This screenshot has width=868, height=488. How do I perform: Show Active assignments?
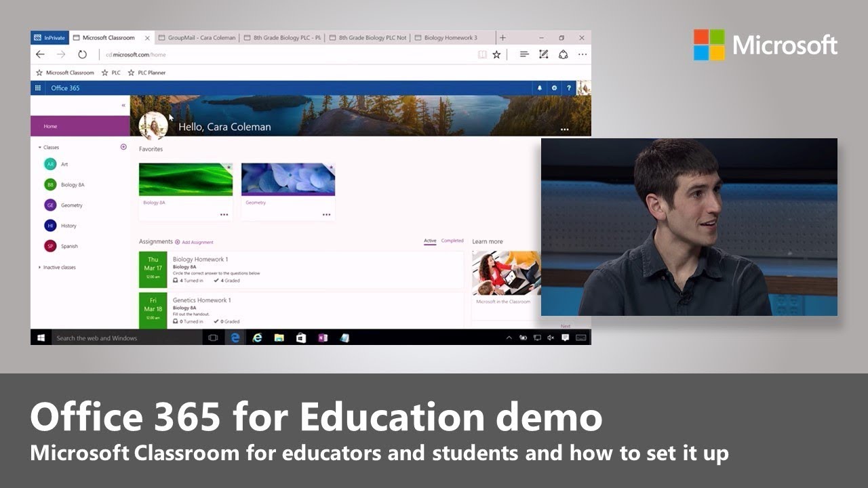pos(430,241)
